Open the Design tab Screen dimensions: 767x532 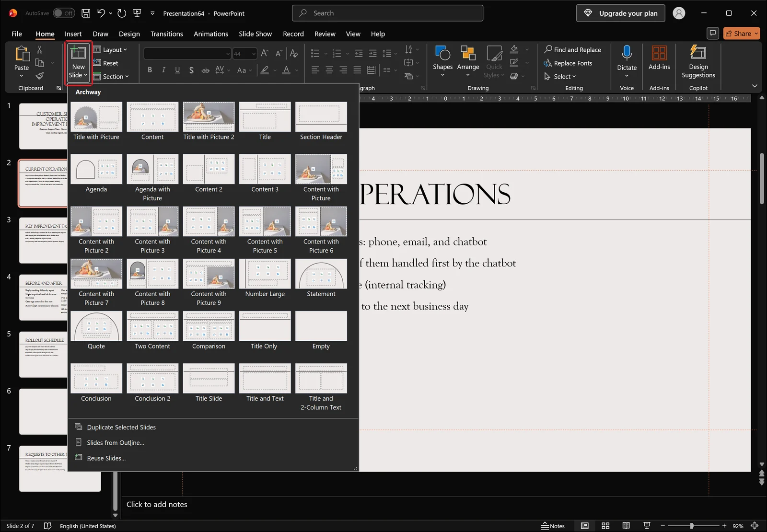click(129, 34)
